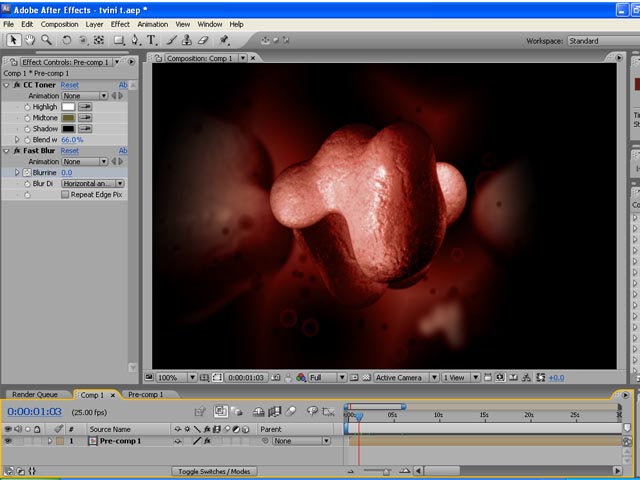Image resolution: width=640 pixels, height=480 pixels.
Task: Open the Layer menu
Action: click(94, 24)
